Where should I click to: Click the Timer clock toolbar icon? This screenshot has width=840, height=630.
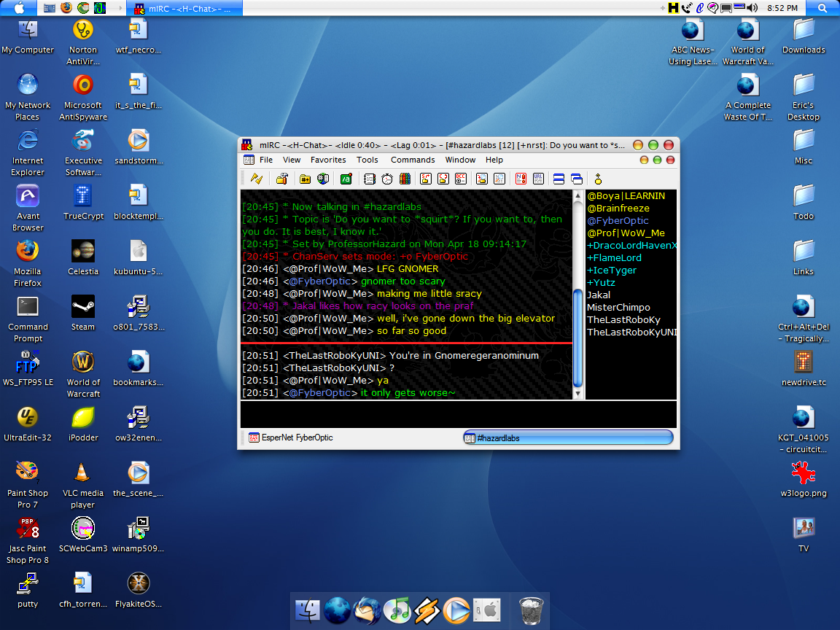386,179
